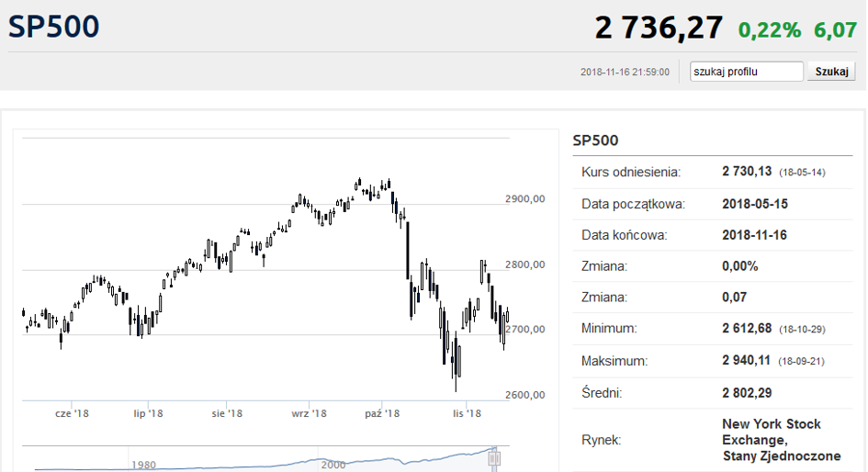Click the wrz '18 axis label
Image resolution: width=868 pixels, height=472 pixels.
(x=310, y=414)
